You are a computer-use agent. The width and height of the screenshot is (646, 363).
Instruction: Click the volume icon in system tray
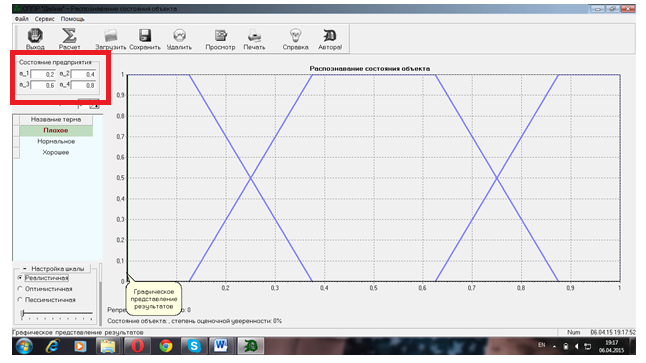[576, 347]
